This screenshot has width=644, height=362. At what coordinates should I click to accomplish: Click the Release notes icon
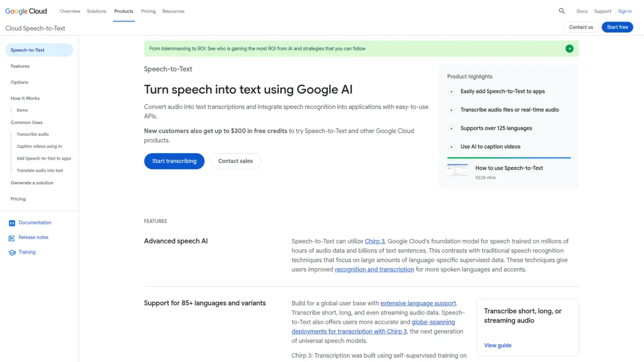point(12,238)
